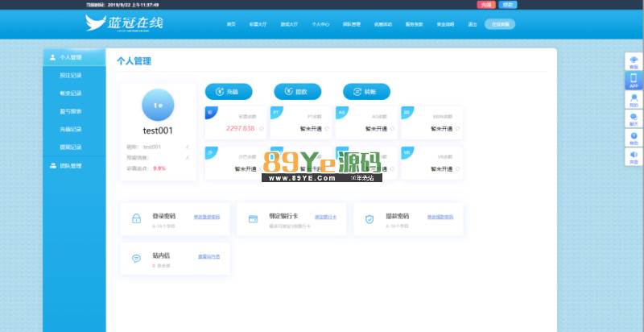Open 充值记录 in the left sidebar
The width and height of the screenshot is (644, 332).
pyautogui.click(x=71, y=129)
